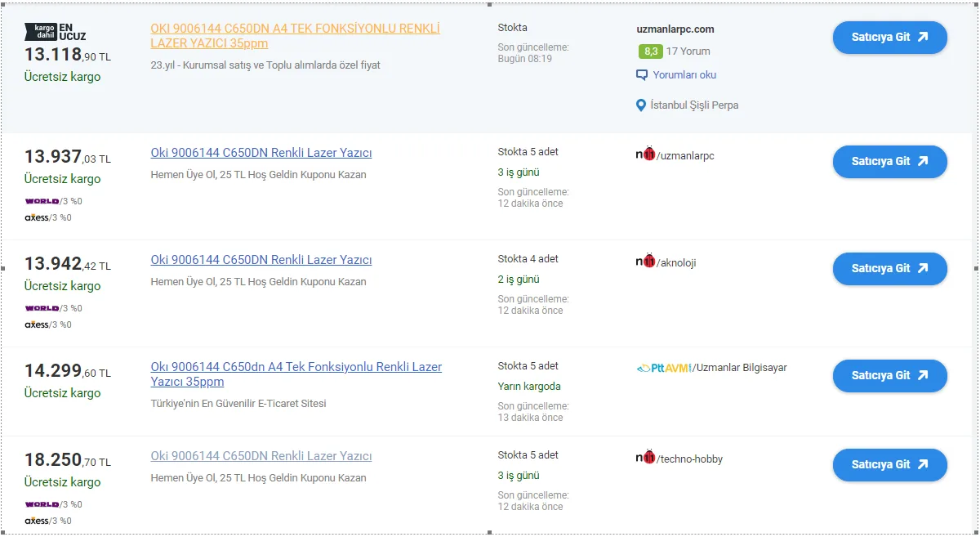Image resolution: width=980 pixels, height=537 pixels.
Task: Open the n11 logo beside /uzmanlarpc
Action: coord(645,154)
